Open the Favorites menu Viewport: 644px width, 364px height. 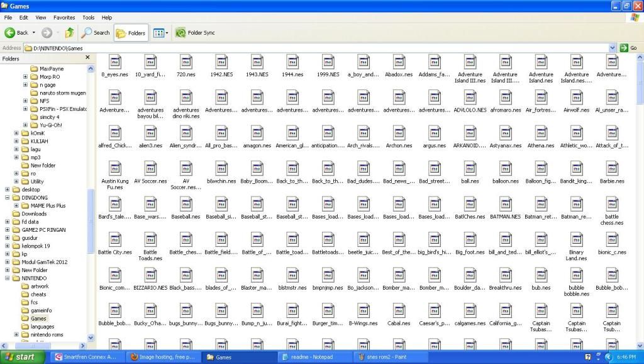pos(64,18)
